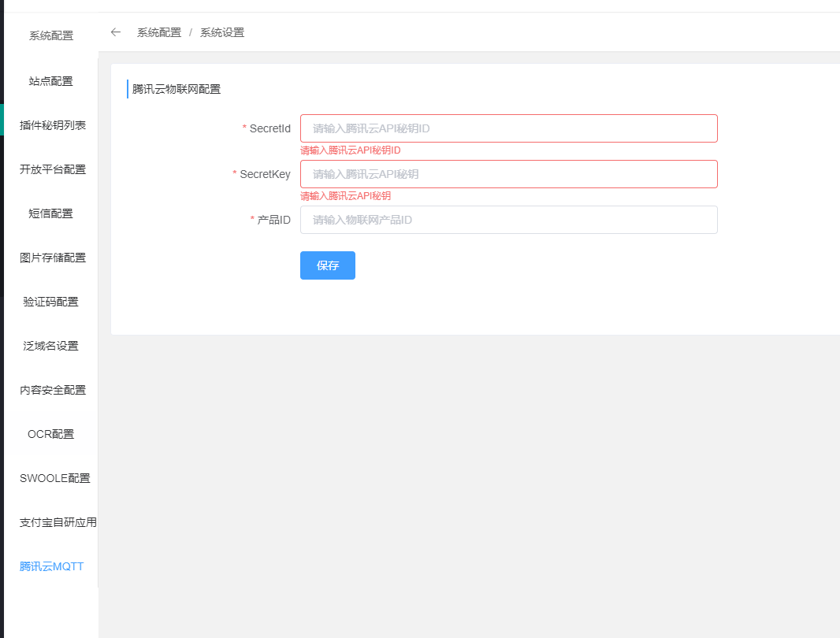
Task: Go to OCR配置
Action: pyautogui.click(x=51, y=434)
